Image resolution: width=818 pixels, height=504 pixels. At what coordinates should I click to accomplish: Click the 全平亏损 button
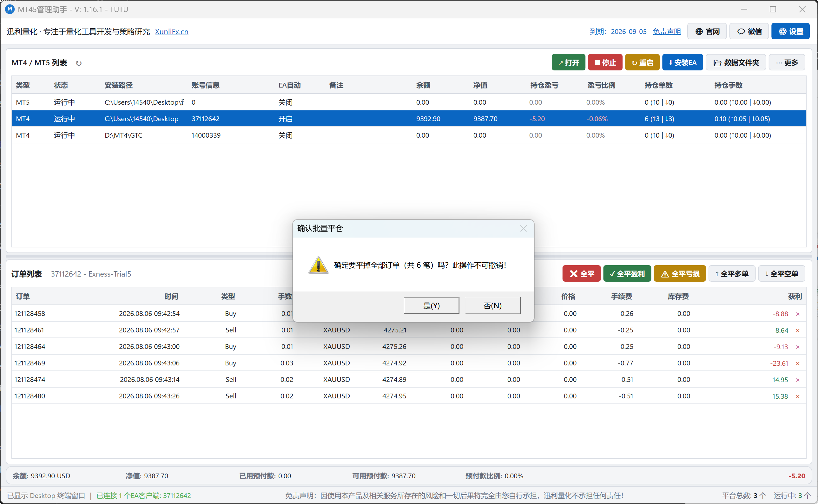pyautogui.click(x=680, y=274)
